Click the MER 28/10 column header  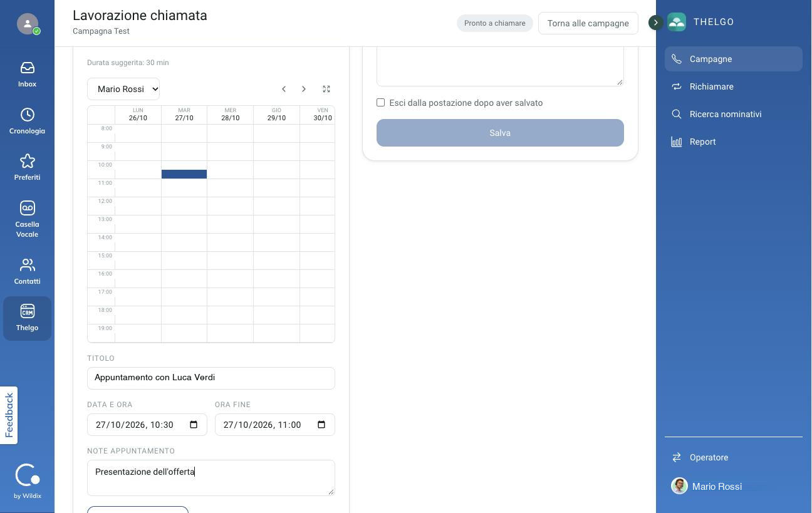(230, 115)
